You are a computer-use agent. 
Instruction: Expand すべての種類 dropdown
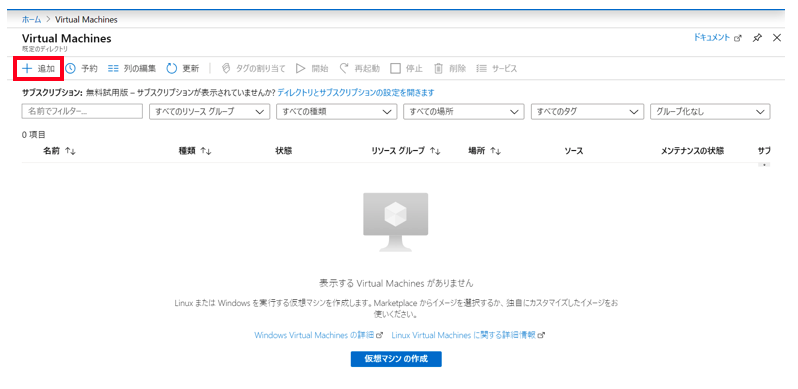(x=336, y=112)
